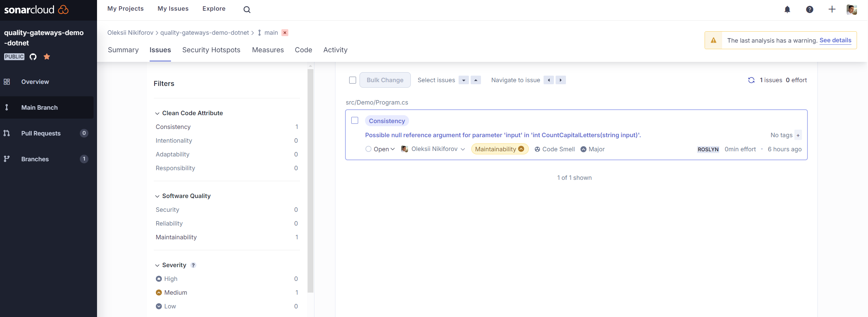The height and width of the screenshot is (317, 868).
Task: Click the Maintainability badge
Action: coord(500,149)
